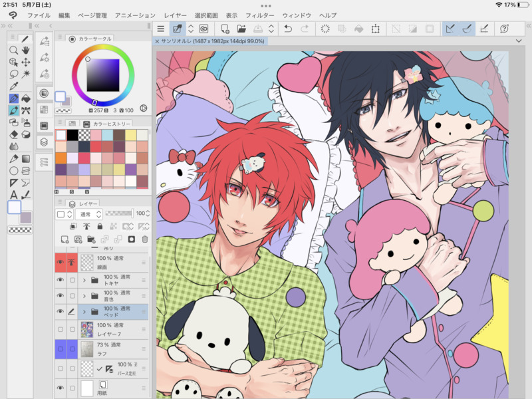Show the ラフ layer via visibility box
532x399 pixels.
click(61, 348)
